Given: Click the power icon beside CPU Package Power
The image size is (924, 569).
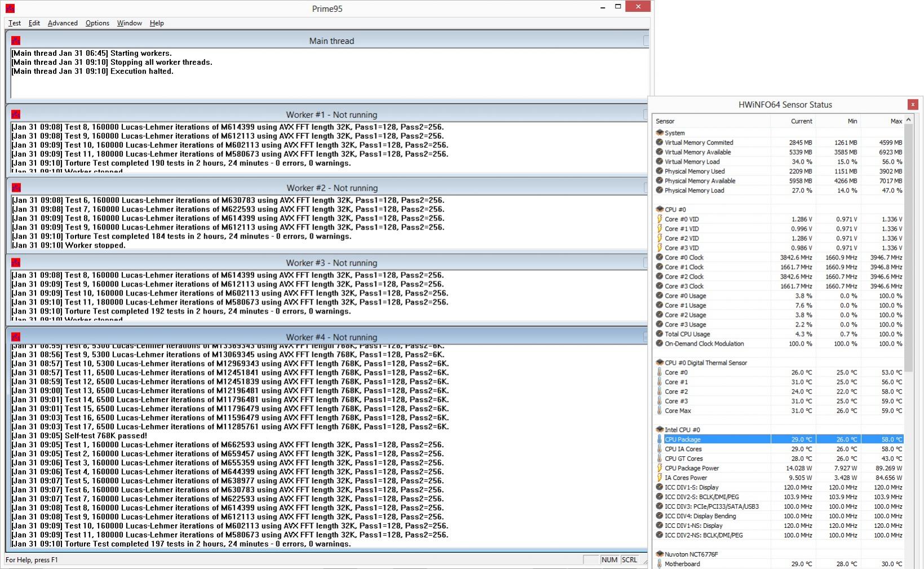Looking at the screenshot, I should click(x=660, y=468).
